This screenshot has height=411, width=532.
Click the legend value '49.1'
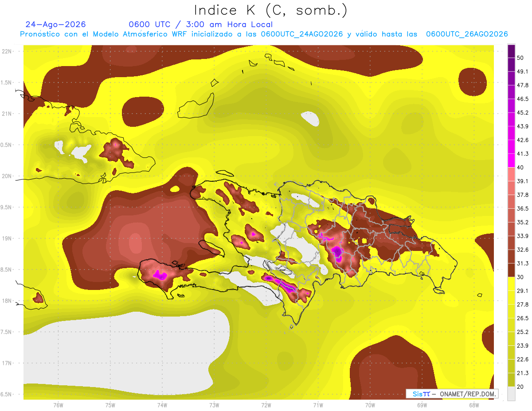[523, 72]
